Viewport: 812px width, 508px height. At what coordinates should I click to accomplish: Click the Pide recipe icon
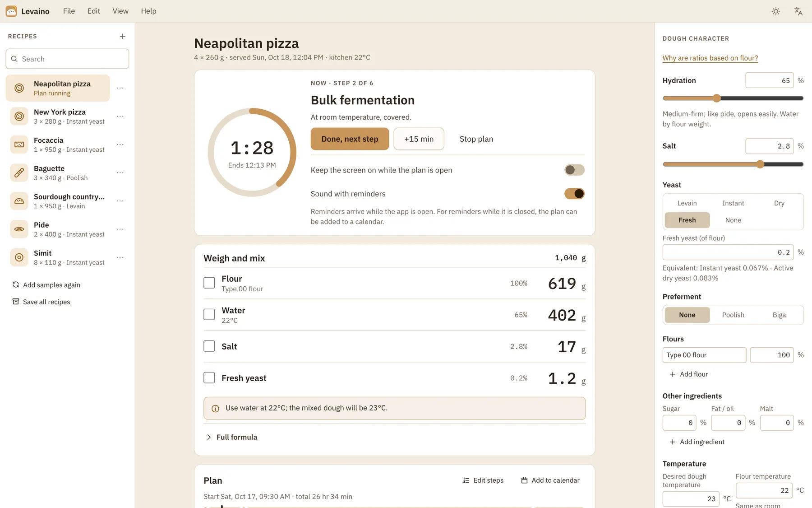pos(19,229)
